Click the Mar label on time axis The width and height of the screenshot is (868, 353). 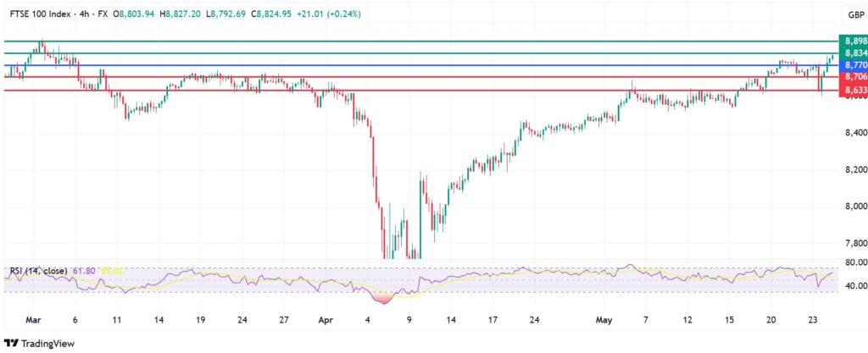[x=33, y=322]
